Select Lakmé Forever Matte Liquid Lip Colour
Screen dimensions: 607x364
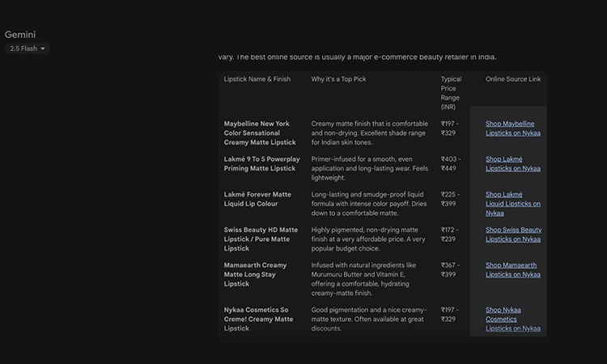click(257, 199)
